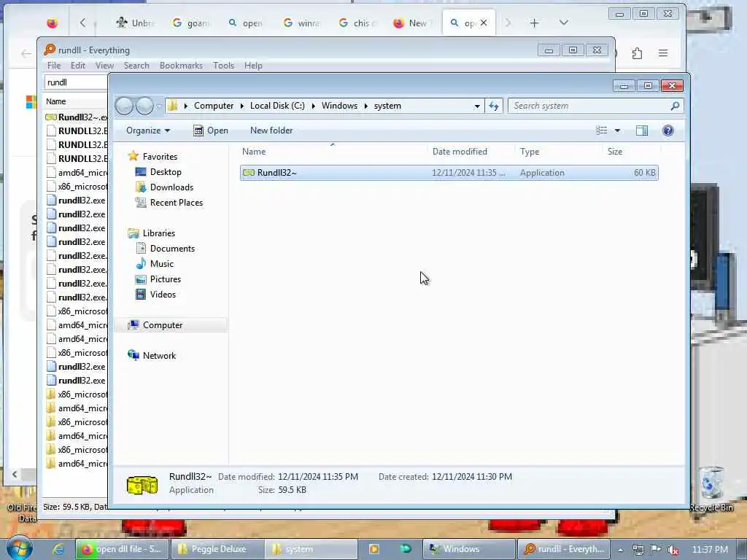The width and height of the screenshot is (747, 560).
Task: Sort by Size column header
Action: click(614, 152)
